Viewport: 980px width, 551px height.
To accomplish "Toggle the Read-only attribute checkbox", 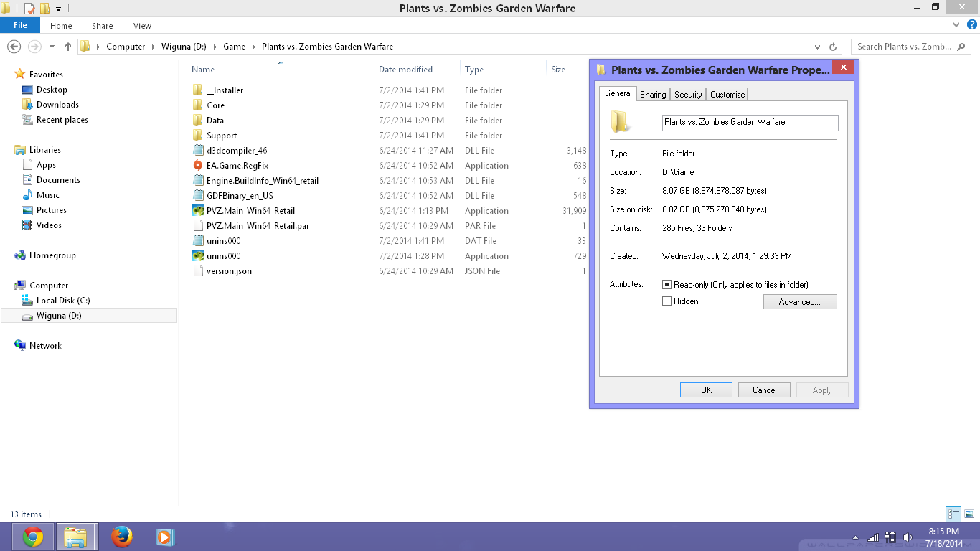I will (x=666, y=285).
